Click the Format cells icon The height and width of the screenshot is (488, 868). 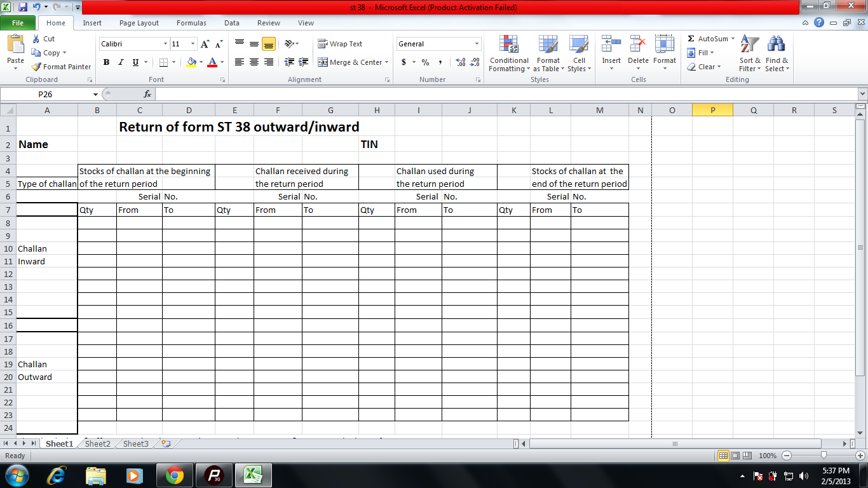point(665,44)
